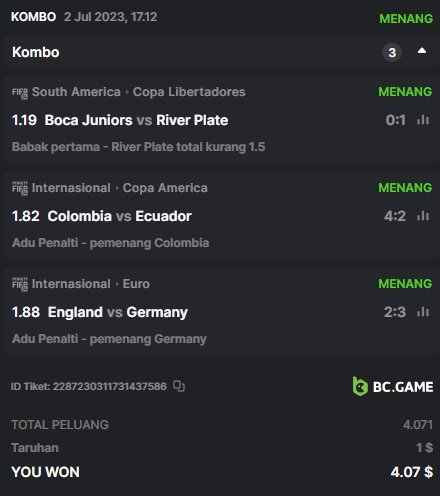This screenshot has height=496, width=440.
Task: Click Penalty FIFA icon beside Copa America
Action: (20, 188)
